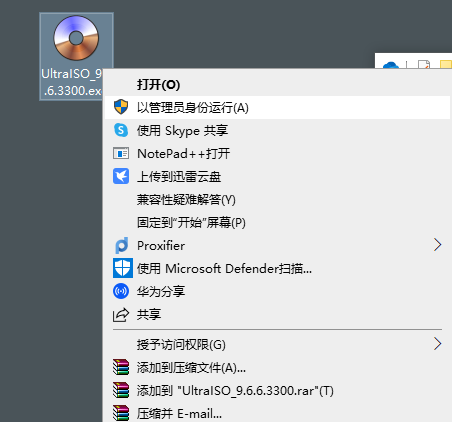Click the Proxifier icon
This screenshot has width=453, height=422.
click(x=121, y=246)
